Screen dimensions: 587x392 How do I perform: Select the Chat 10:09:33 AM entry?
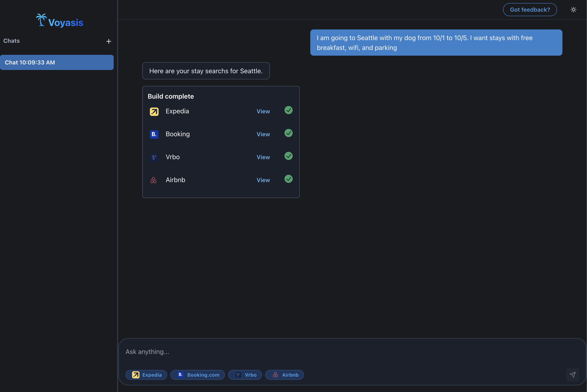[x=57, y=62]
